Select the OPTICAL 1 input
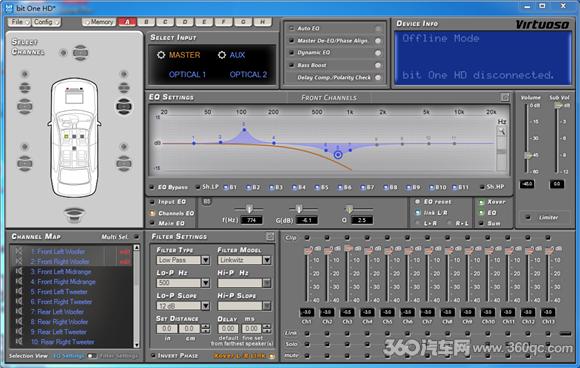Screen dimensions: 580x368 187,74
